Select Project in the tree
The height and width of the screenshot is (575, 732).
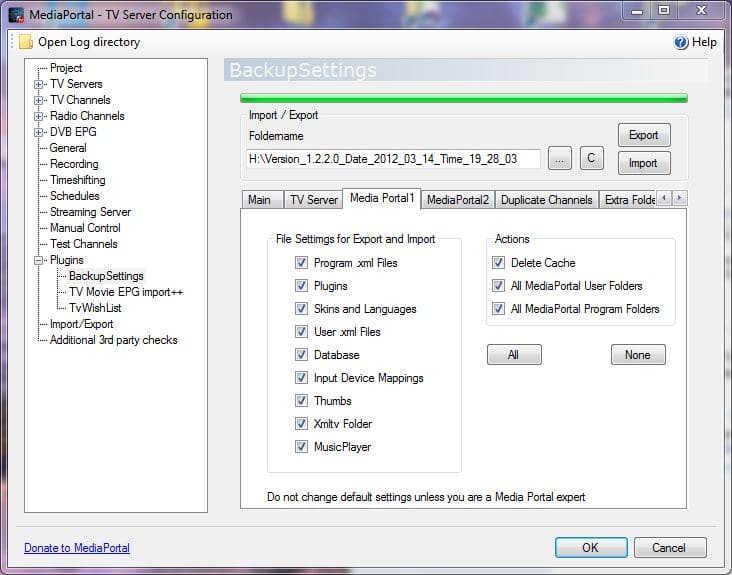[x=66, y=68]
